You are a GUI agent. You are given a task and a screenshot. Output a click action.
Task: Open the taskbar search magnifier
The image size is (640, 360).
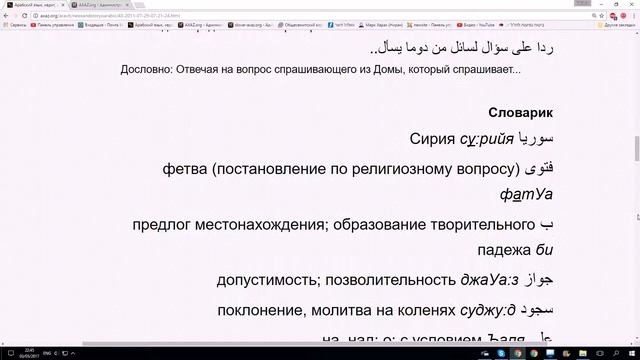(616, 353)
